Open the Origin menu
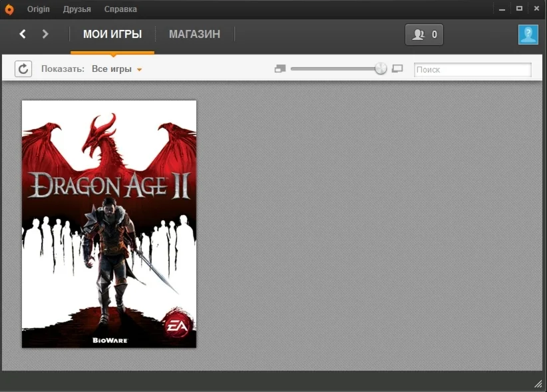547x392 pixels. [38, 9]
